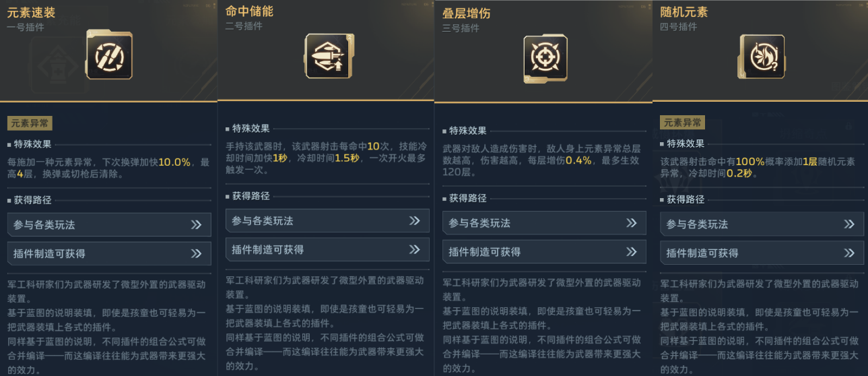Click the 叠层增伤 plugin icon
This screenshot has height=376, width=868.
(x=545, y=59)
